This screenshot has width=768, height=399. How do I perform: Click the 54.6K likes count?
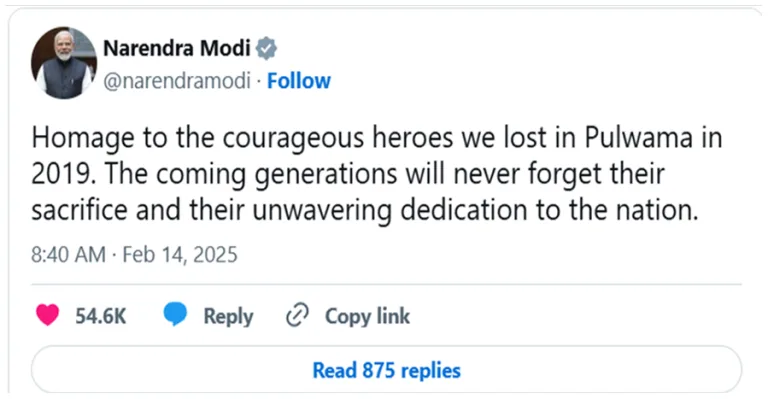pyautogui.click(x=100, y=316)
